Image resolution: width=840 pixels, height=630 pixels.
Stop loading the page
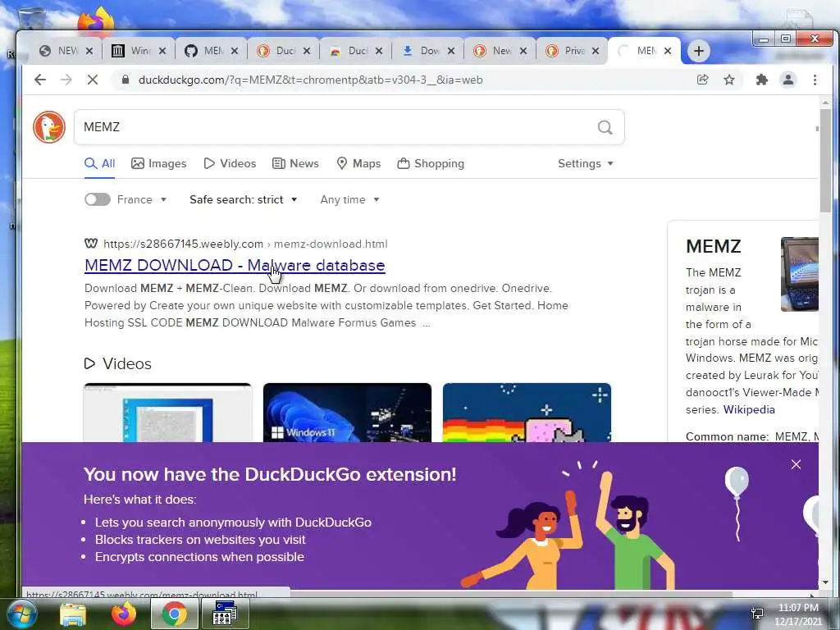pos(93,80)
